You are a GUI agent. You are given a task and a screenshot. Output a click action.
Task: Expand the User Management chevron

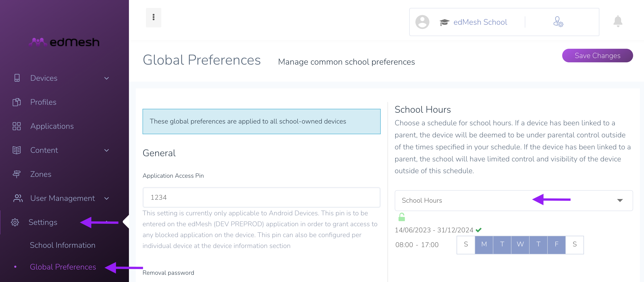107,199
